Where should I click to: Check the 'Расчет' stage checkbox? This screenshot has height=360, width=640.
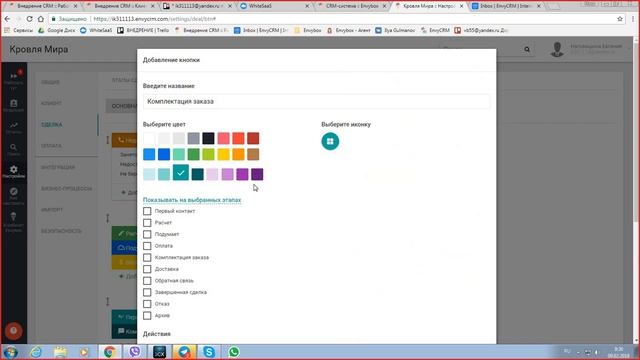tap(147, 223)
